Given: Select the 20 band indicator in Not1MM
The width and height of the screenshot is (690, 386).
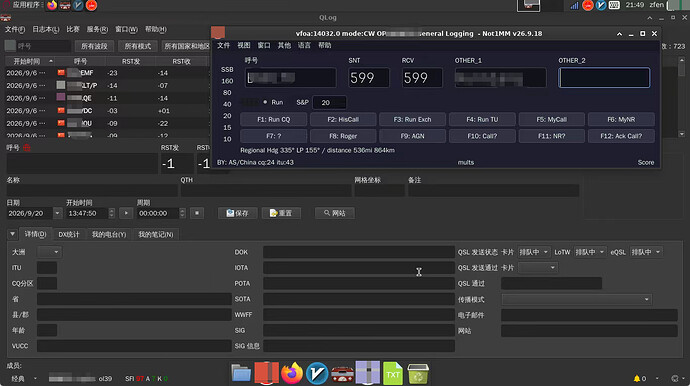Looking at the screenshot, I should (x=227, y=116).
